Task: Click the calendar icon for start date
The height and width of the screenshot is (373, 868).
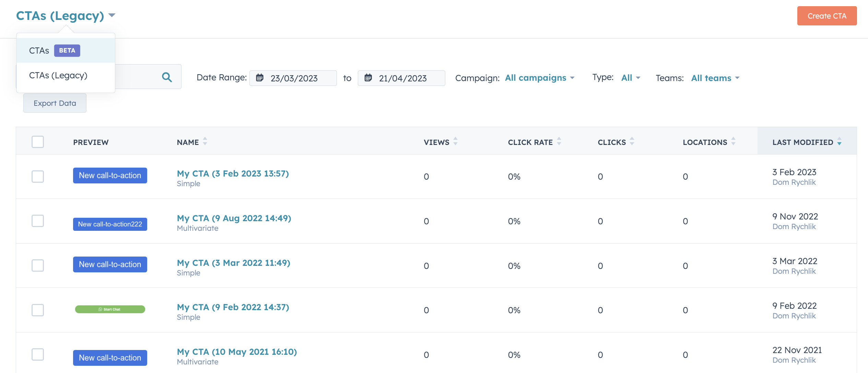Action: (x=260, y=78)
